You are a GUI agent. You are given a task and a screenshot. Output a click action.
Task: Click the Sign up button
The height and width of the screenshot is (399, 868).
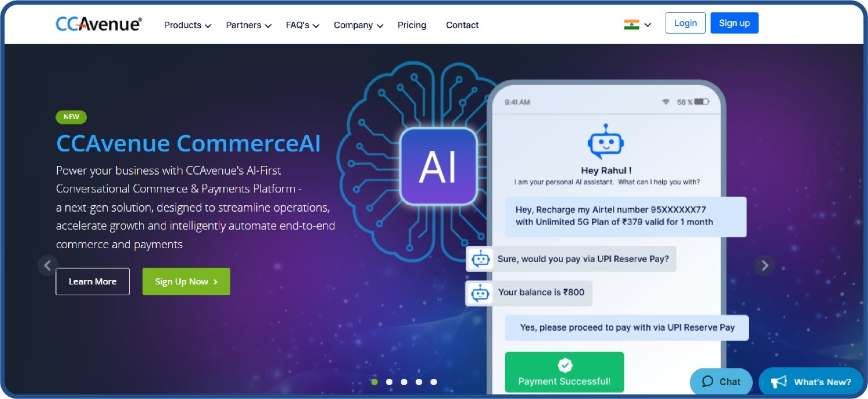pyautogui.click(x=734, y=23)
